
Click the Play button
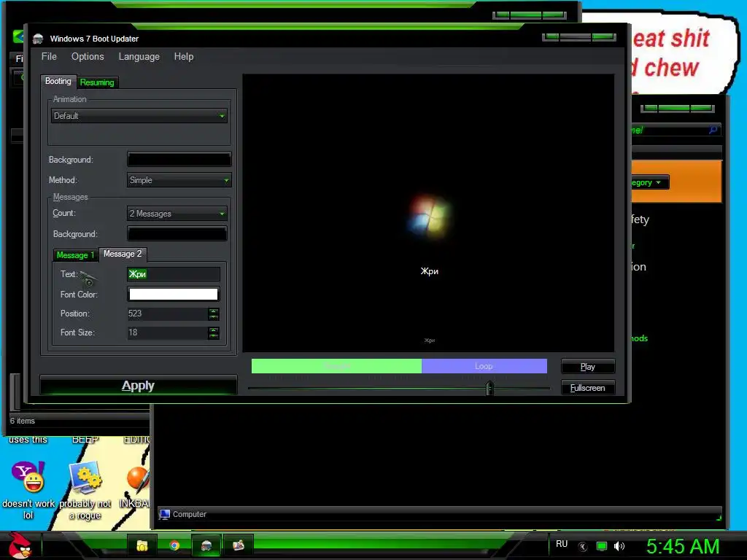click(x=588, y=367)
